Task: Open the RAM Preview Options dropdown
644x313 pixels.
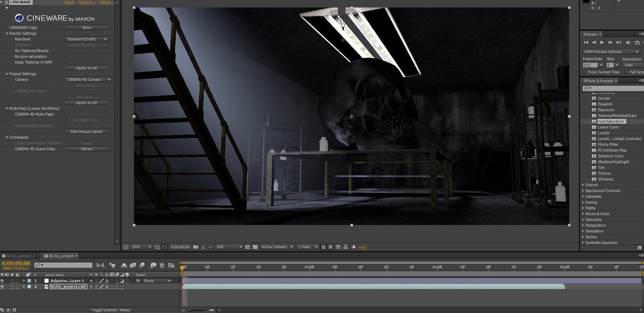Action: 611,51
